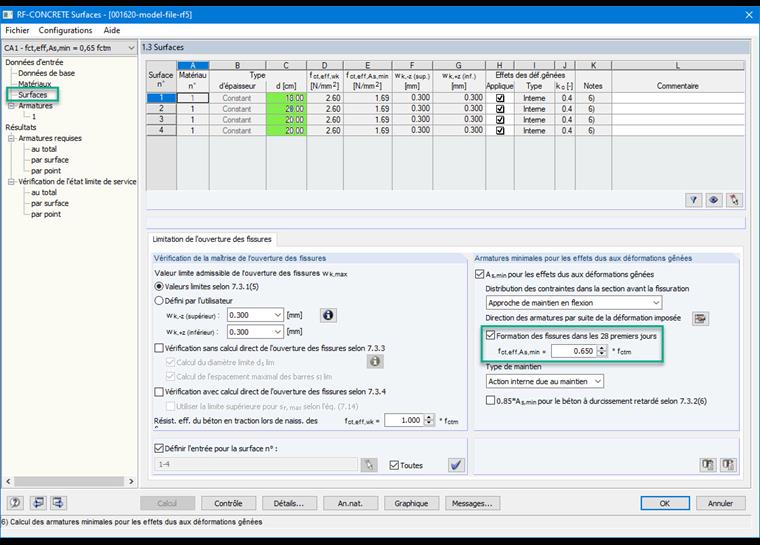Click the filter icon below the surfaces table
760x545 pixels.
(x=694, y=200)
